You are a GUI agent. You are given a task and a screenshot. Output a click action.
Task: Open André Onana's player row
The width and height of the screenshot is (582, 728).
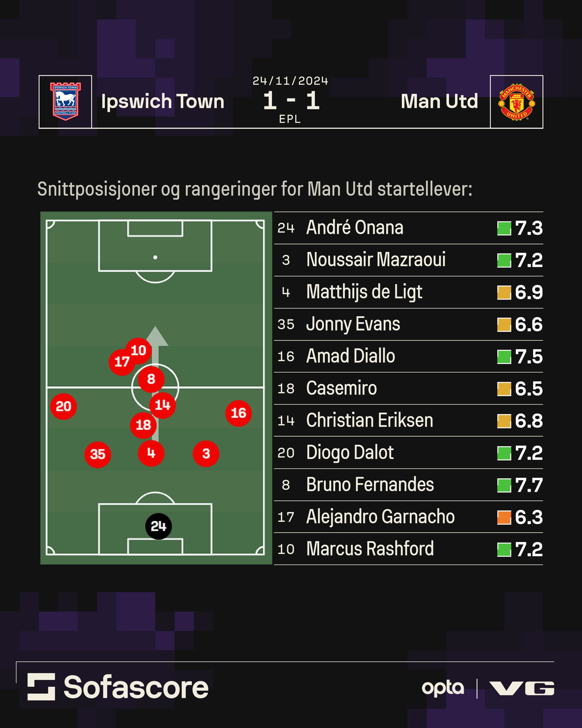[354, 228]
